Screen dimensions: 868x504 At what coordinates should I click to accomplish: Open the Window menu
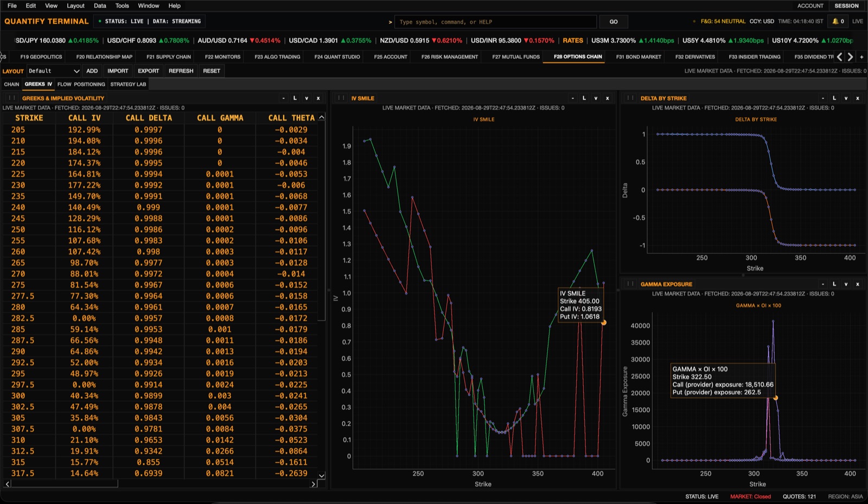click(x=148, y=5)
